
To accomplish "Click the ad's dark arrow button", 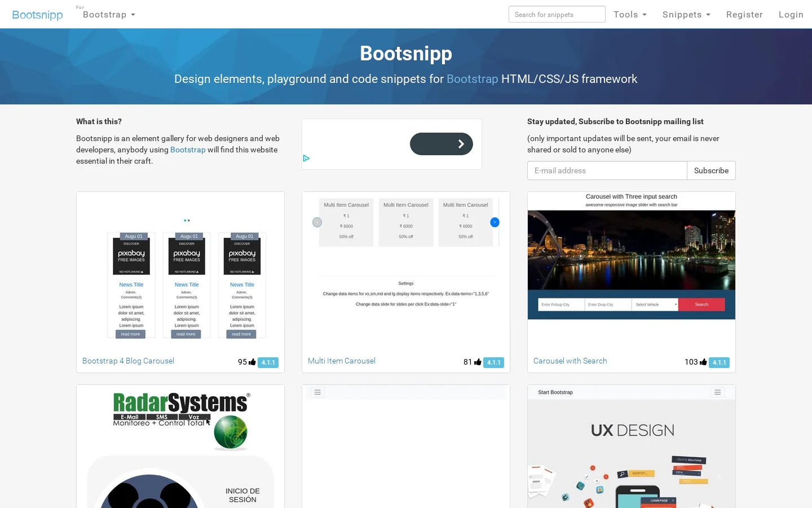I will click(x=442, y=144).
